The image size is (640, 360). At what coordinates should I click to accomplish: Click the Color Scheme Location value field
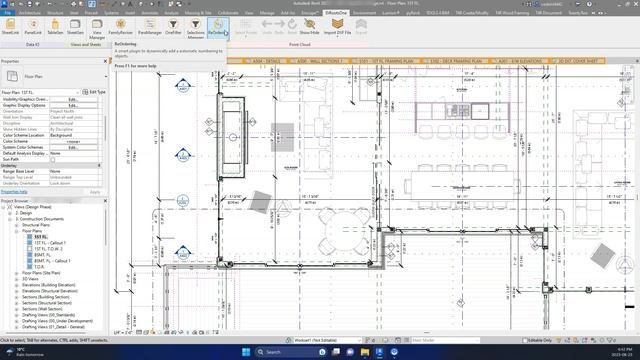pos(73,136)
